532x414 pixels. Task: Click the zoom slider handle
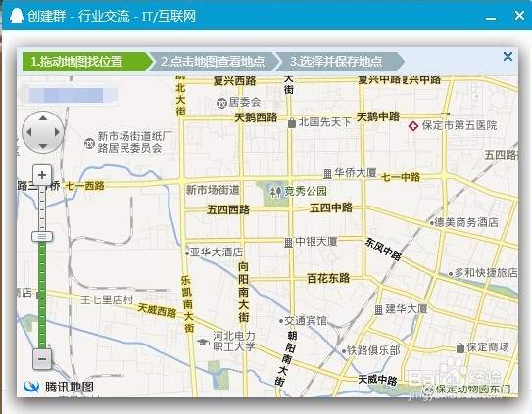42,236
